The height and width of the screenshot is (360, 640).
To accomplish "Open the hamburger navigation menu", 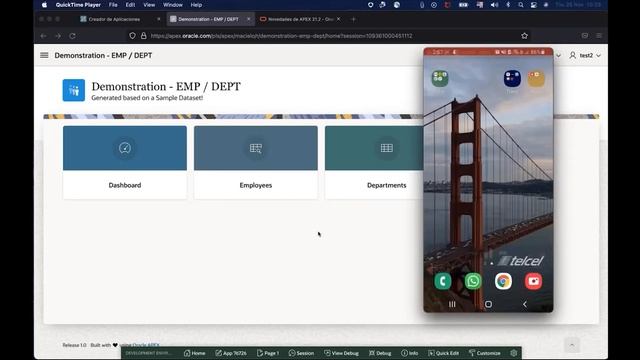I will (x=44, y=55).
